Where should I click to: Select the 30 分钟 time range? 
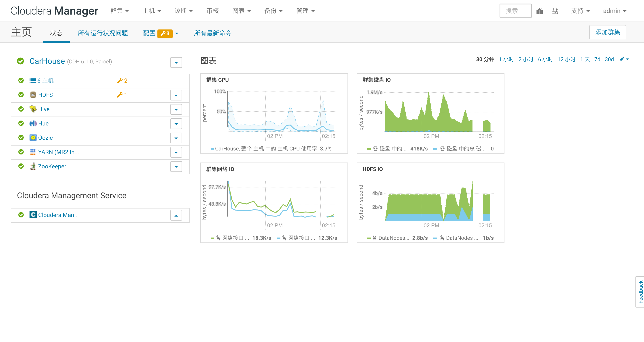[485, 59]
